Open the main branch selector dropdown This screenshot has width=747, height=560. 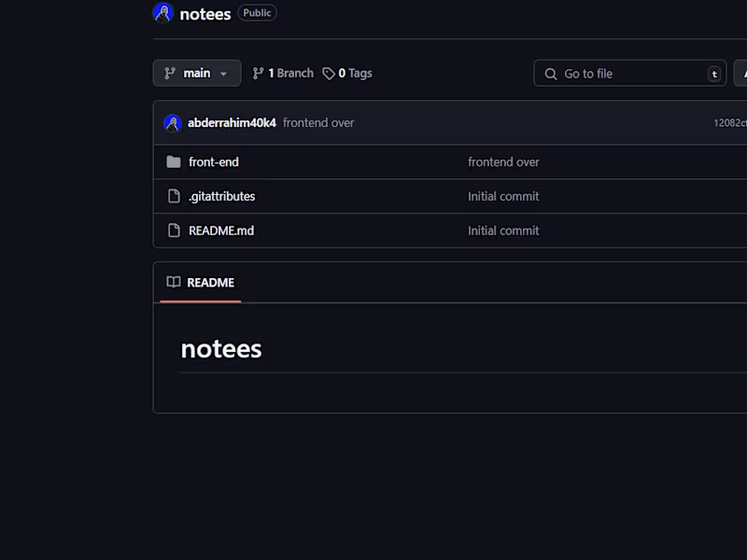(197, 73)
